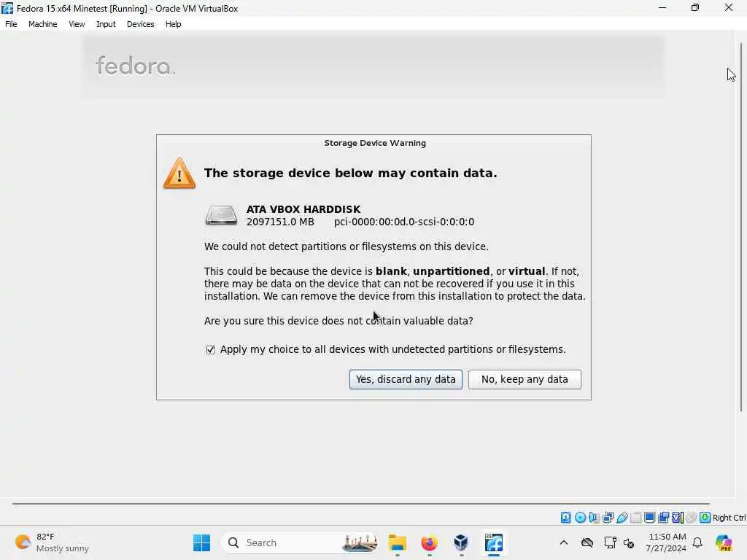747x560 pixels.
Task: Click the running Fedora VM taskbar icon
Action: [494, 542]
